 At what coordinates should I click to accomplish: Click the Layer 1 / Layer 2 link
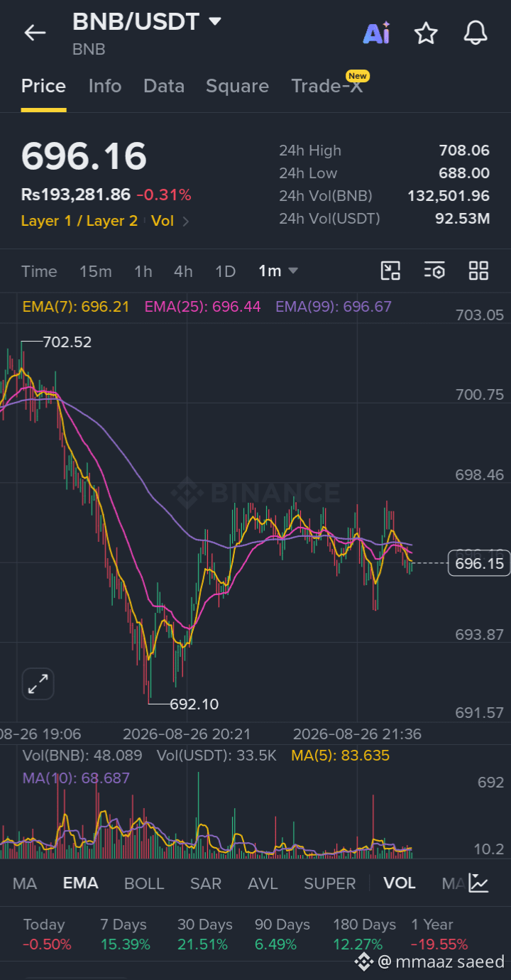pyautogui.click(x=79, y=221)
